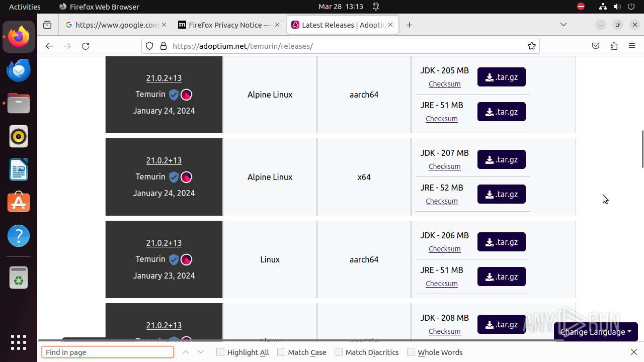Open Save to Pocket icon
Viewport: 644px width, 362px height.
[596, 46]
